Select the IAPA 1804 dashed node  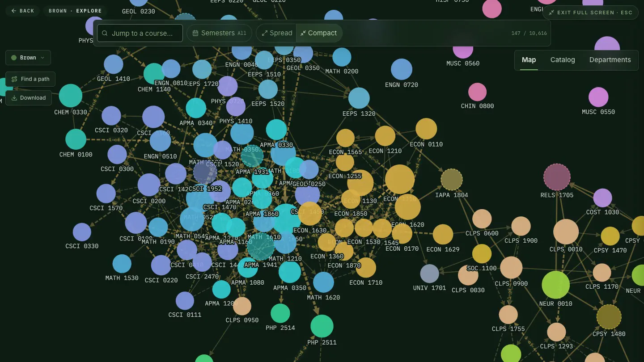pos(452,180)
